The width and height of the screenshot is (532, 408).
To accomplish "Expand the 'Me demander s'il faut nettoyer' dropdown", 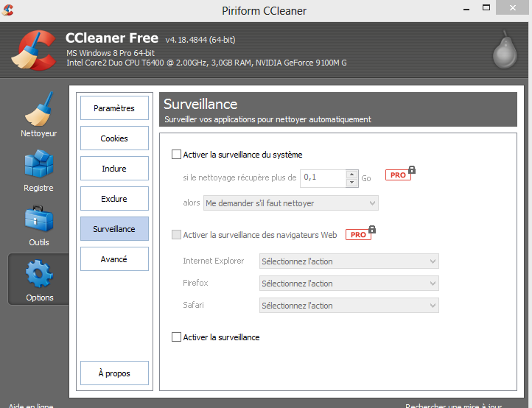I will (x=291, y=203).
